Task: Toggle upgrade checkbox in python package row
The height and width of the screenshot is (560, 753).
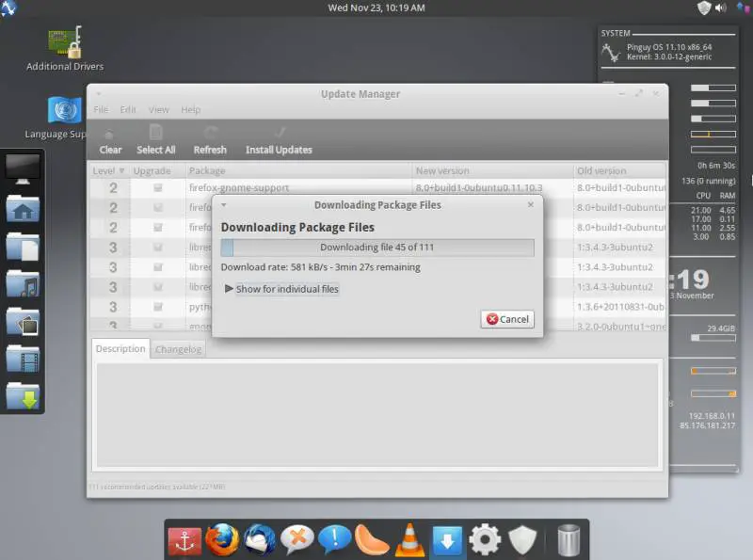Action: (x=158, y=307)
